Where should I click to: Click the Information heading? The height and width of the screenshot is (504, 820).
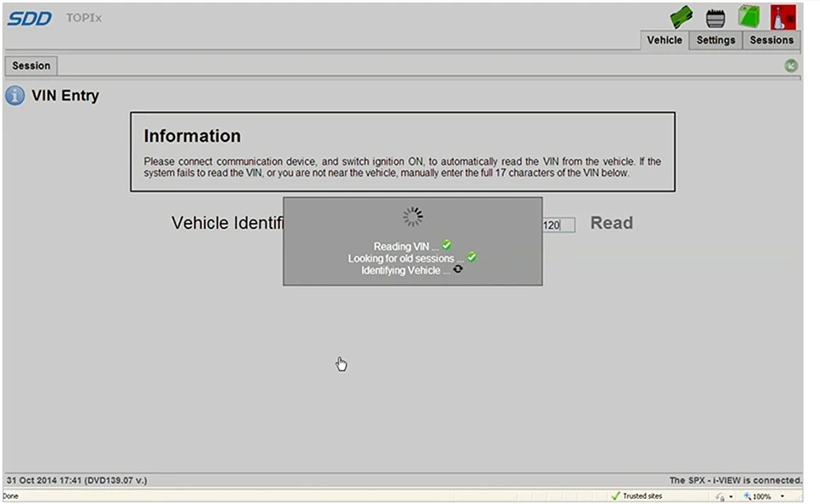pyautogui.click(x=192, y=136)
